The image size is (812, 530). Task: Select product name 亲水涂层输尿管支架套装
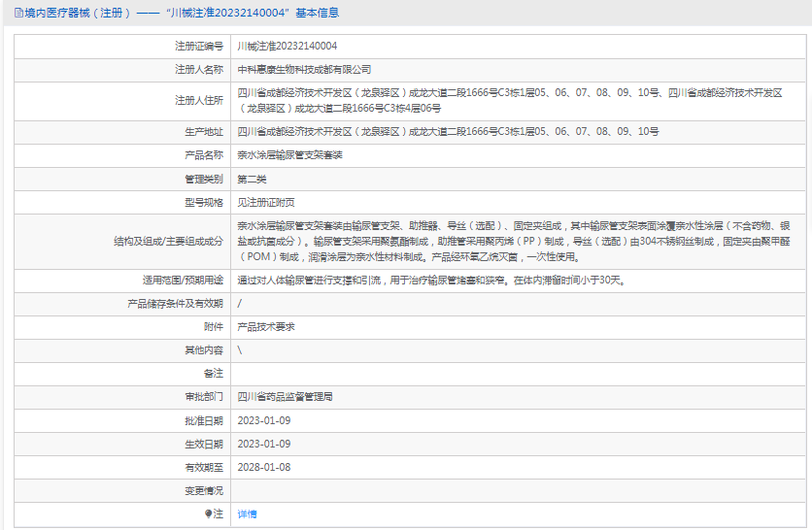pyautogui.click(x=289, y=155)
